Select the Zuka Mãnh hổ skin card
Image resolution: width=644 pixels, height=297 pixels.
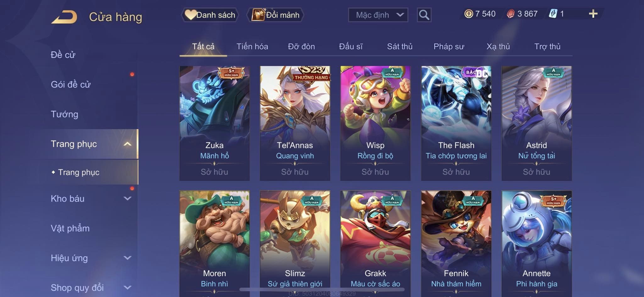click(214, 123)
